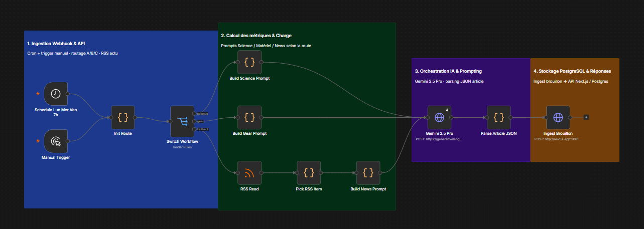This screenshot has width=644, height=229.
Task: Click the POST URL subtitle under Gemini 2.5 Pro
Action: 439,139
